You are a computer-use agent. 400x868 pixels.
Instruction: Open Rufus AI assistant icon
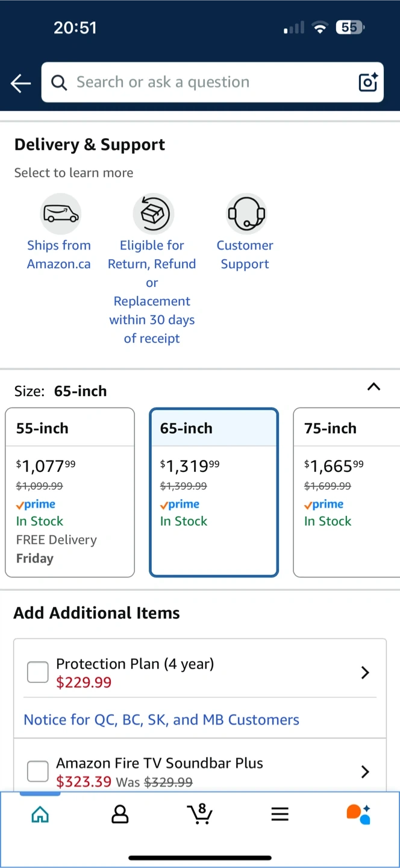[358, 814]
